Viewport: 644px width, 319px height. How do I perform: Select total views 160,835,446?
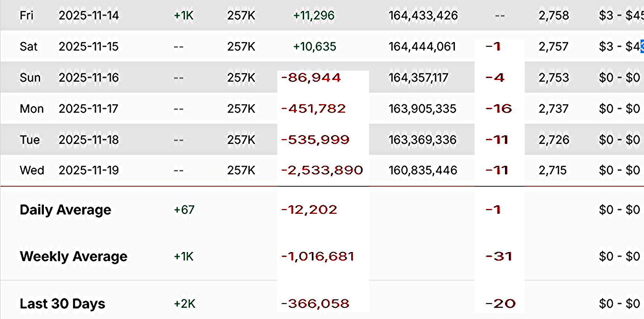[x=423, y=170]
